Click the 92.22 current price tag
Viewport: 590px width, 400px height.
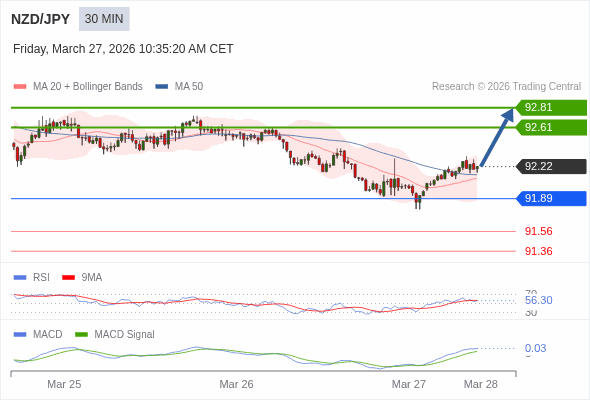[x=551, y=166]
